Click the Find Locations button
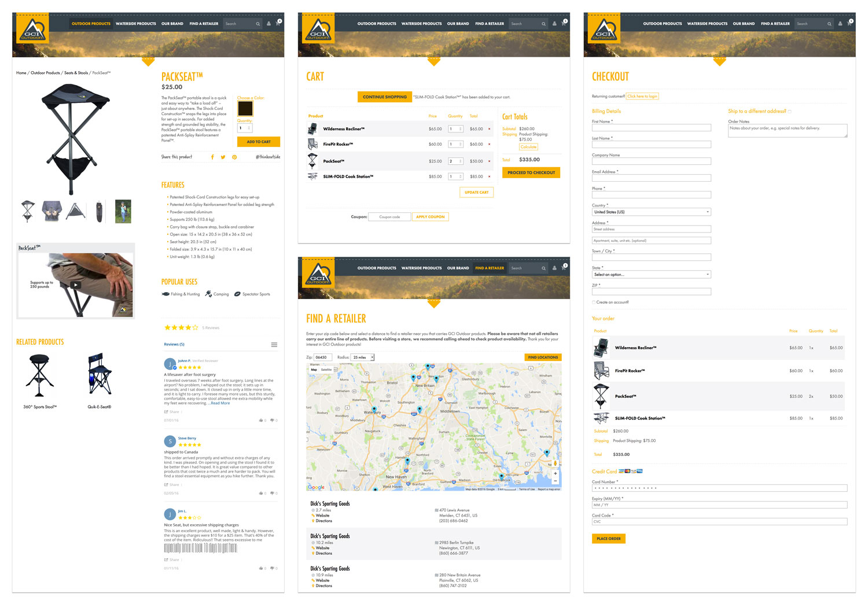 point(543,358)
